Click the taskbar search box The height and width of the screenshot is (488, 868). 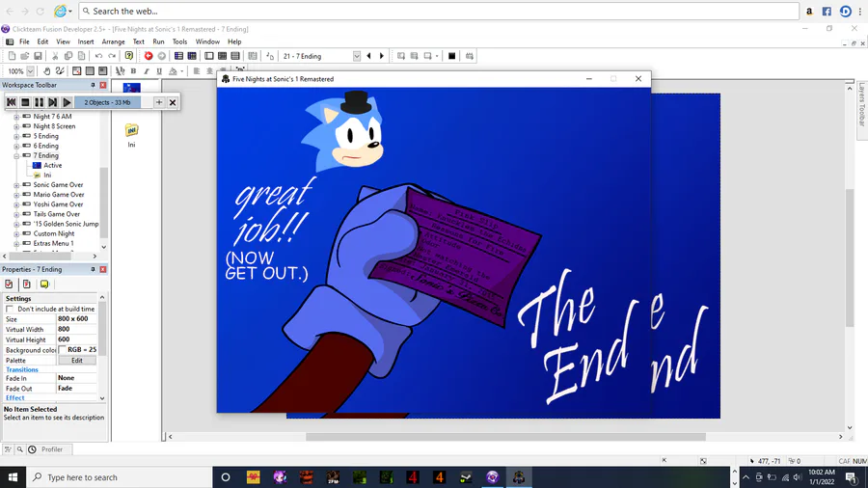click(119, 477)
